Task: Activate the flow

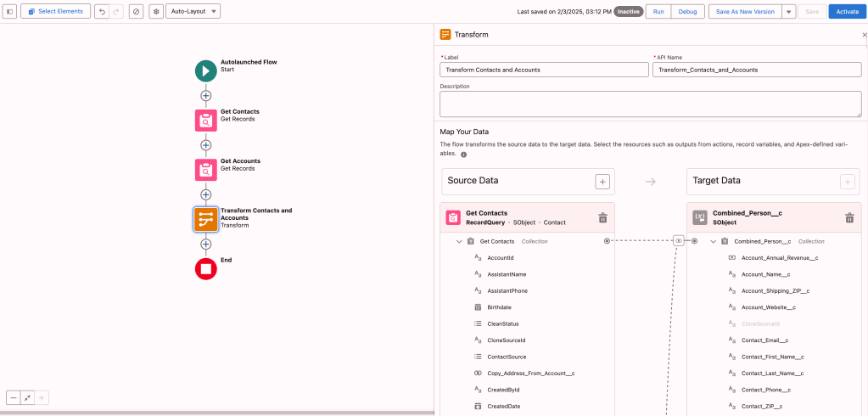Action: (847, 12)
